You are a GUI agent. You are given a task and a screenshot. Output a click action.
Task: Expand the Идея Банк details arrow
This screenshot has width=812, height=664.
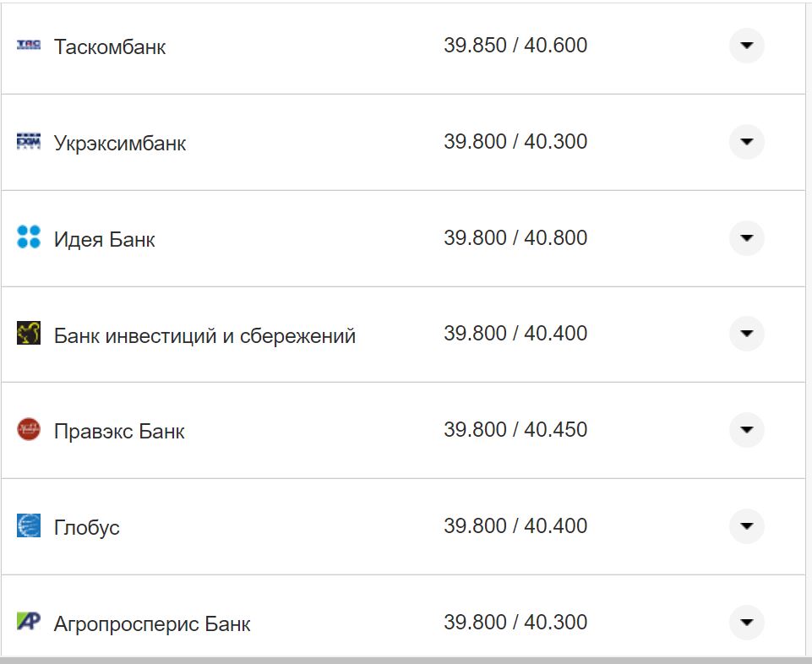pos(746,237)
